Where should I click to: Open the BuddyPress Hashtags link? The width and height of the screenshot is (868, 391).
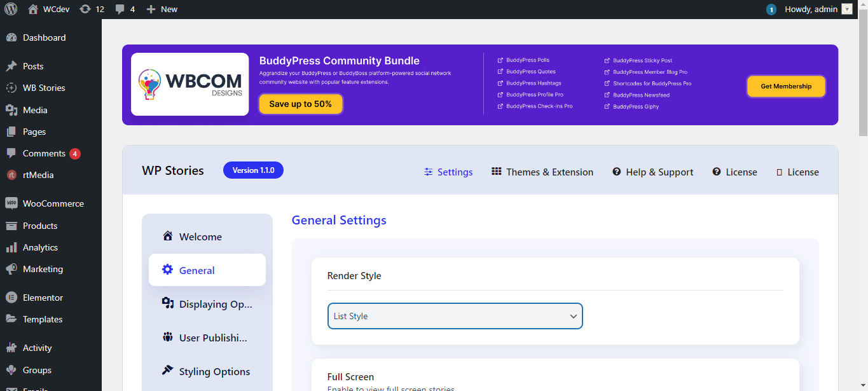click(529, 83)
